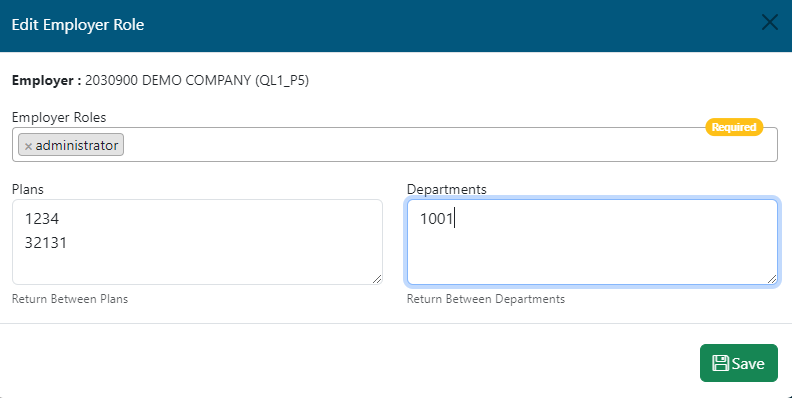Focus the Plans text area
The width and height of the screenshot is (792, 398).
[x=197, y=242]
